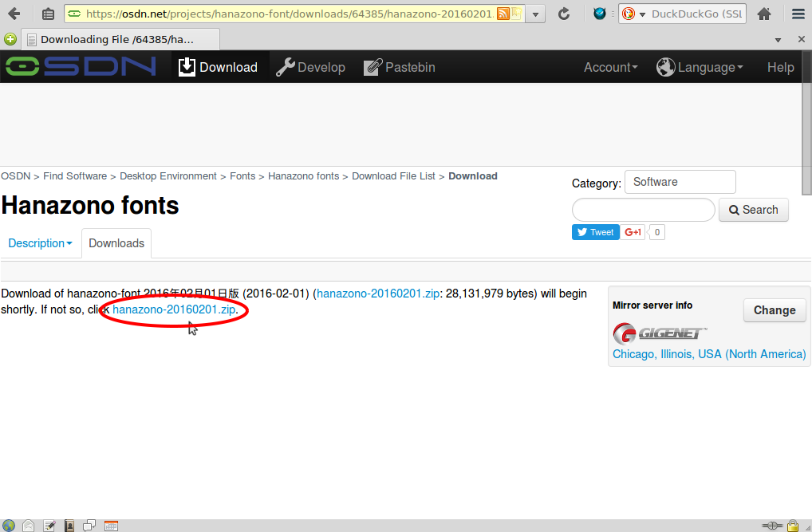Go to the browser home page
Screen dimensions: 812x532
(x=764, y=14)
